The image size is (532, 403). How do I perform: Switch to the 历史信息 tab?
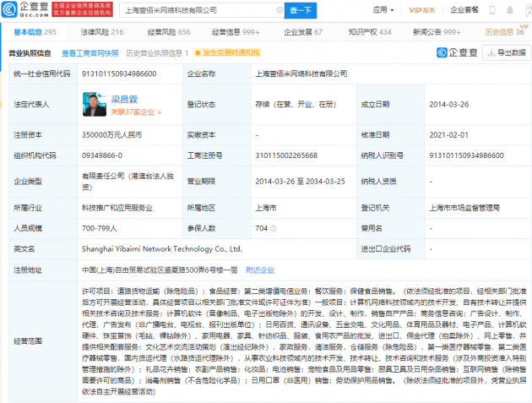(x=504, y=32)
